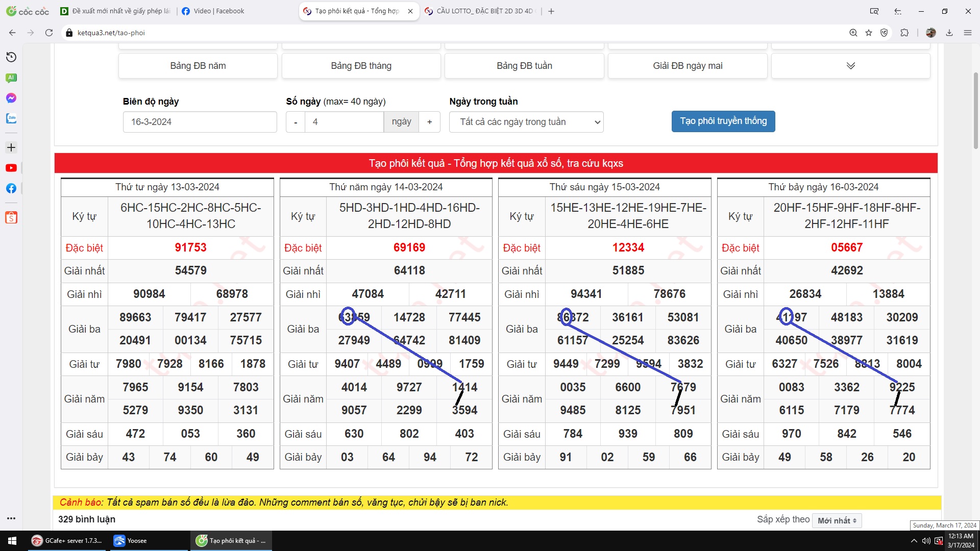The height and width of the screenshot is (551, 980).
Task: Decrease number of days with minus
Action: 296,122
